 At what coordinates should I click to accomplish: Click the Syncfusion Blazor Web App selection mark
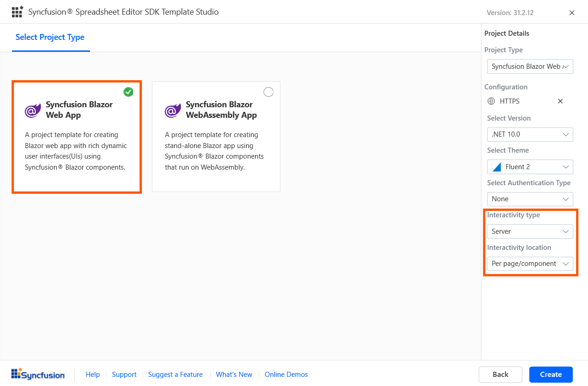coord(128,92)
